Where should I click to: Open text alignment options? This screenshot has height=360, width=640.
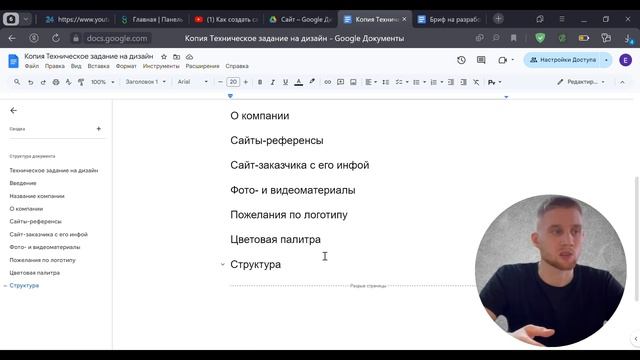point(371,82)
